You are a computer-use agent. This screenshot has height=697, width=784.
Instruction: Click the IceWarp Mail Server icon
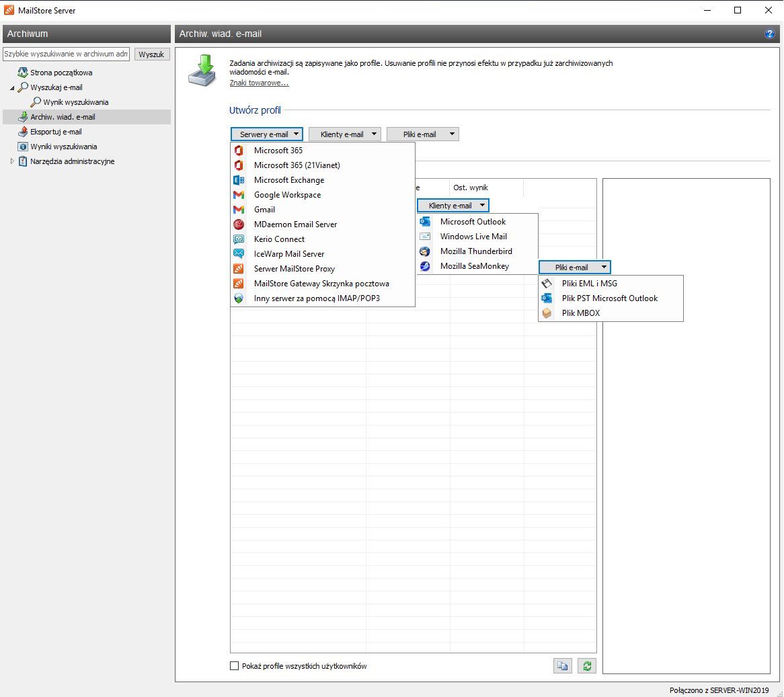click(239, 254)
